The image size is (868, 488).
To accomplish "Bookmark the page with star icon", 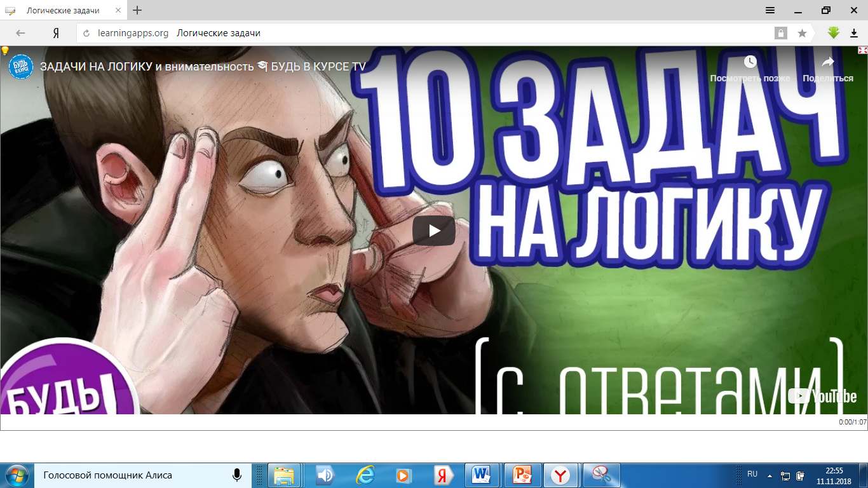I will [x=802, y=33].
